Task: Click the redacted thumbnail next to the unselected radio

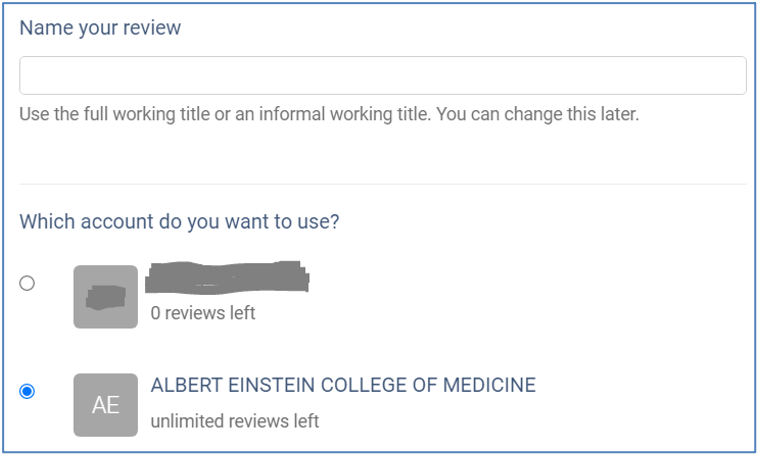Action: point(105,296)
